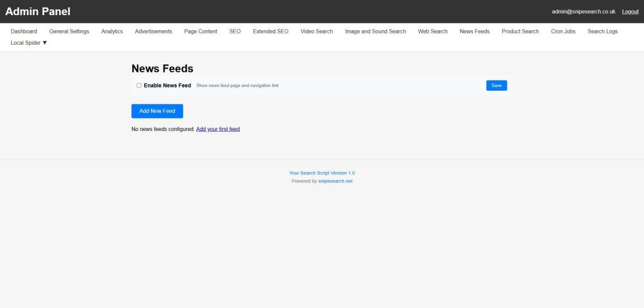The height and width of the screenshot is (308, 644).
Task: Log out using the Logout link
Action: (630, 11)
